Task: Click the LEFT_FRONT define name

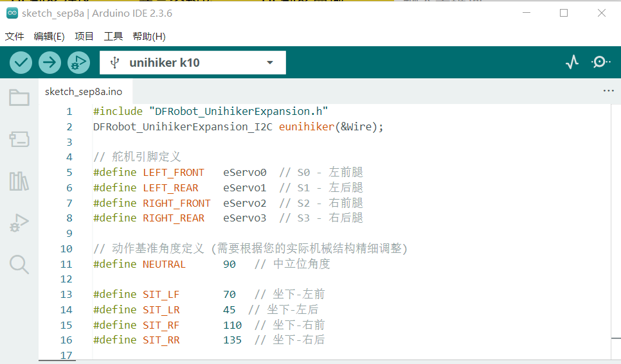Action: [174, 173]
